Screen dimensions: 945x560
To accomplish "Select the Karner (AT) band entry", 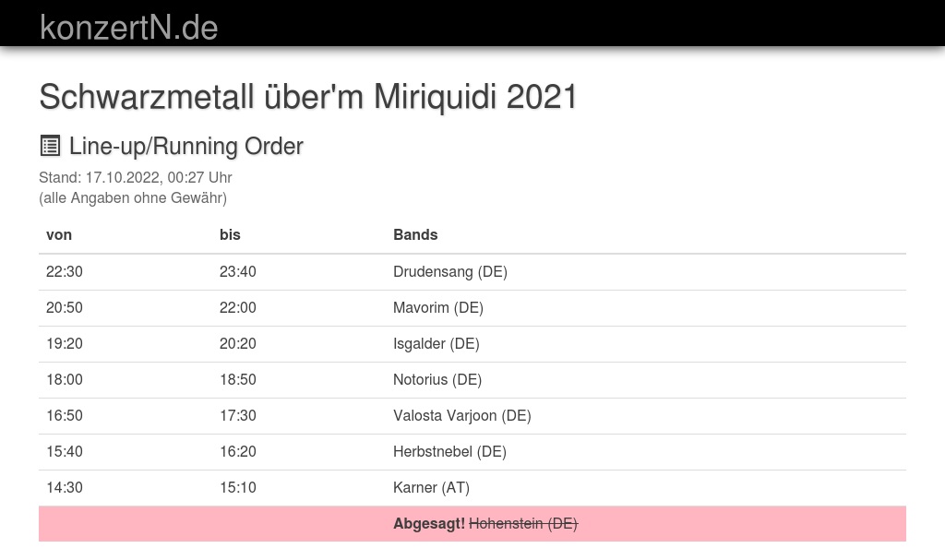I will pos(431,487).
